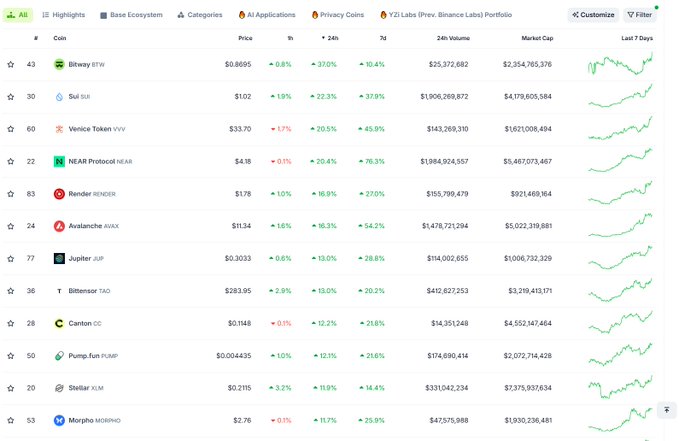679x441 pixels.
Task: Click Jupiter 7d change 28.8%
Action: (372, 259)
